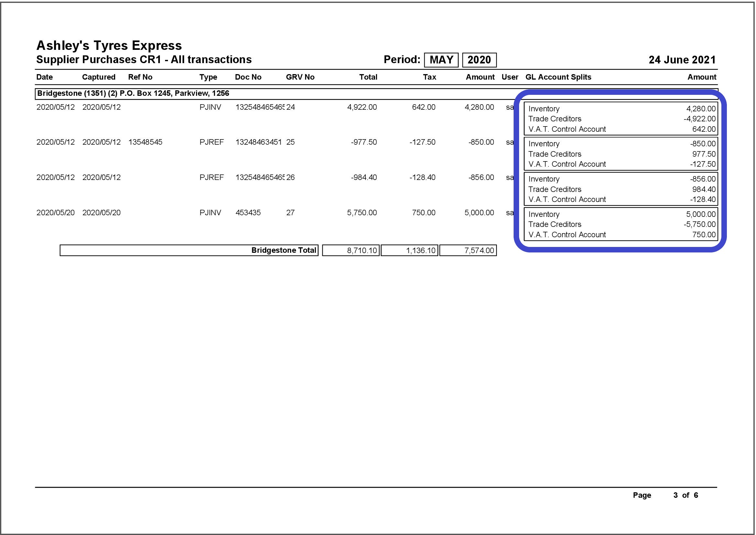Click the 2020 year box
The image size is (756, 535).
click(x=479, y=60)
